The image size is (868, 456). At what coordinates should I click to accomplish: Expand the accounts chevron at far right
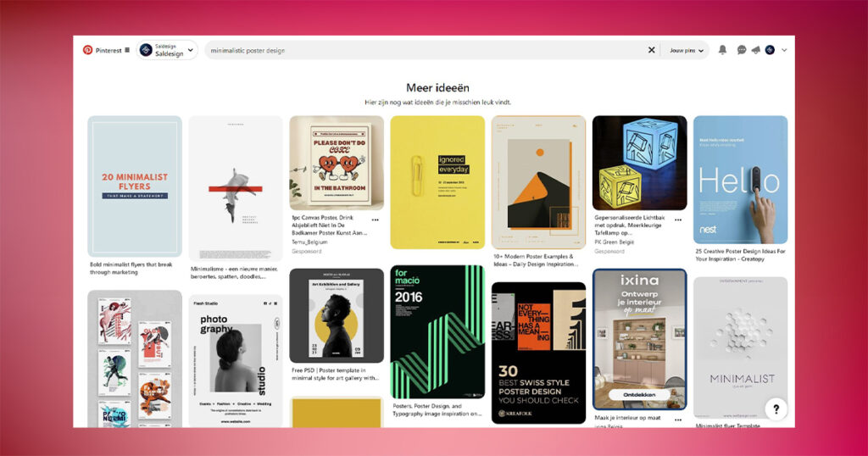click(x=784, y=50)
